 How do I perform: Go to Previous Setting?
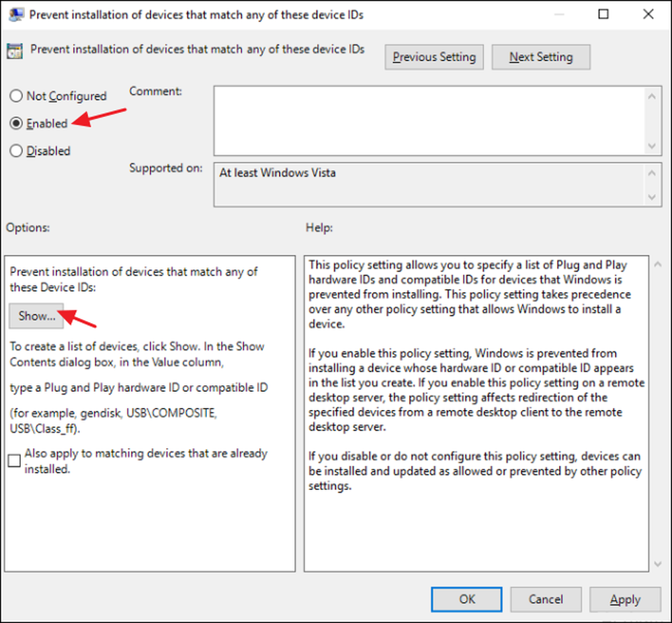click(434, 57)
